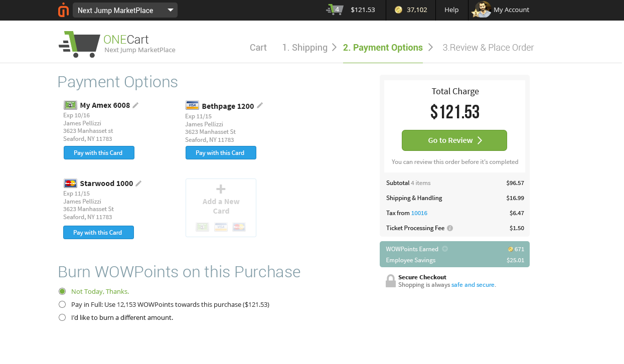
Task: Click the 10016 tax zip code link
Action: point(419,213)
